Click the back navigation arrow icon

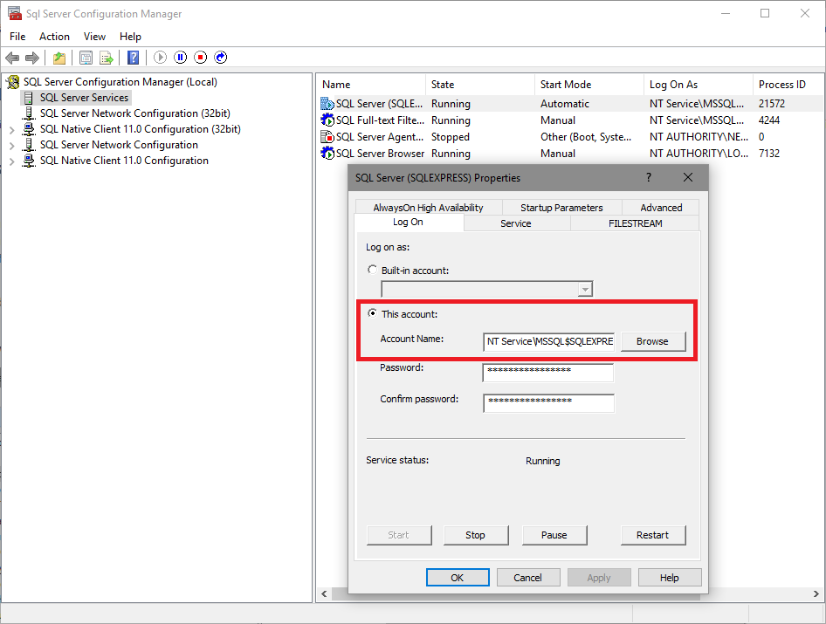12,57
